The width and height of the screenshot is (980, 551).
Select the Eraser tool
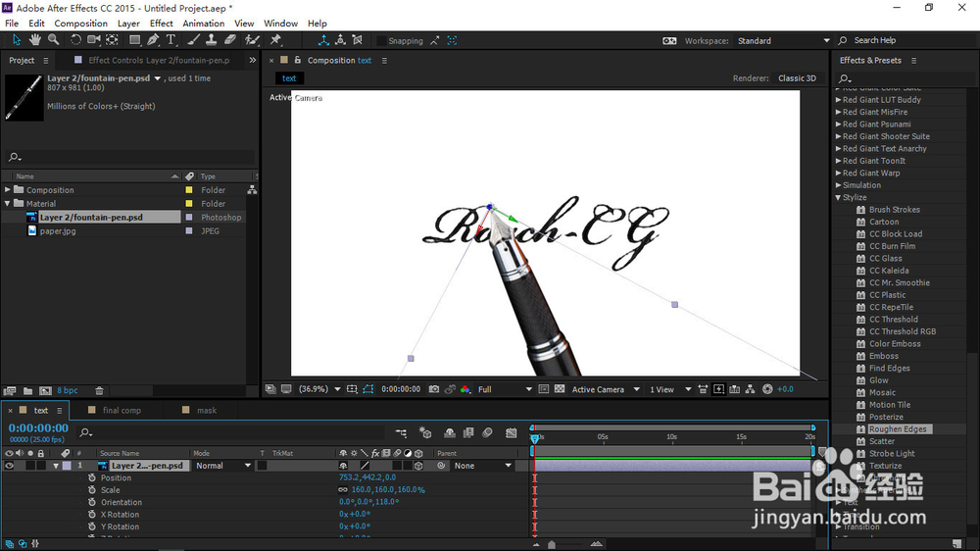[x=230, y=40]
